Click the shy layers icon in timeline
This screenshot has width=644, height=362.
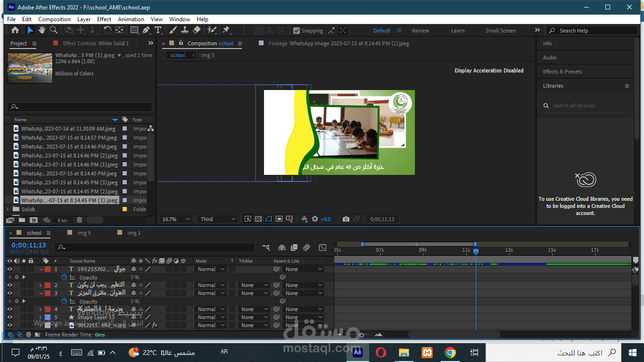coord(282,247)
